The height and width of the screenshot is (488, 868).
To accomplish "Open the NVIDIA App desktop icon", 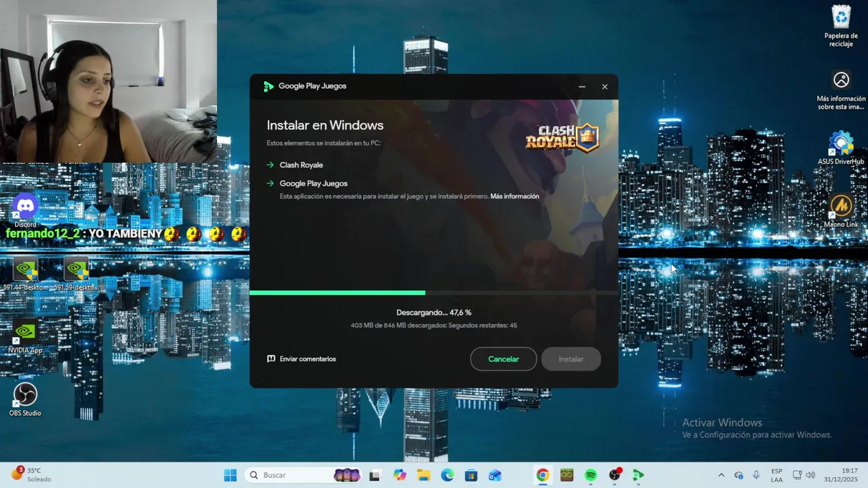I will (25, 337).
